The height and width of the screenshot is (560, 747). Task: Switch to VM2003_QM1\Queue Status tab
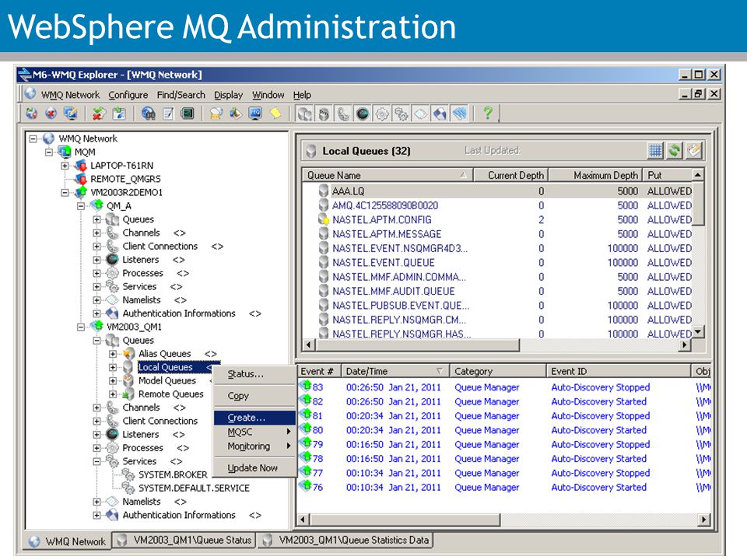185,540
